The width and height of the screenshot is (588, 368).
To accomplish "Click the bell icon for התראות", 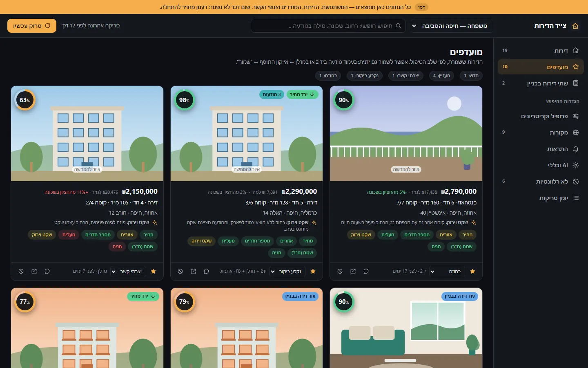I will click(576, 149).
